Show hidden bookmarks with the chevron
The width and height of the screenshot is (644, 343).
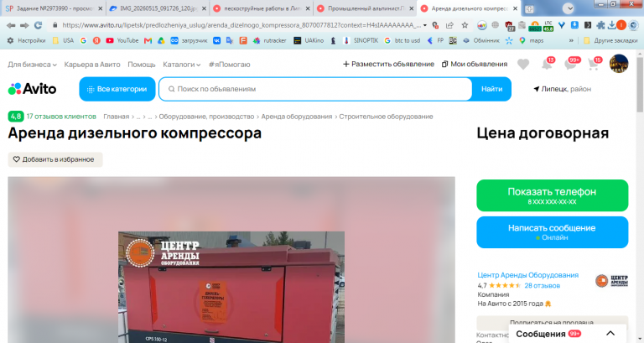click(571, 40)
